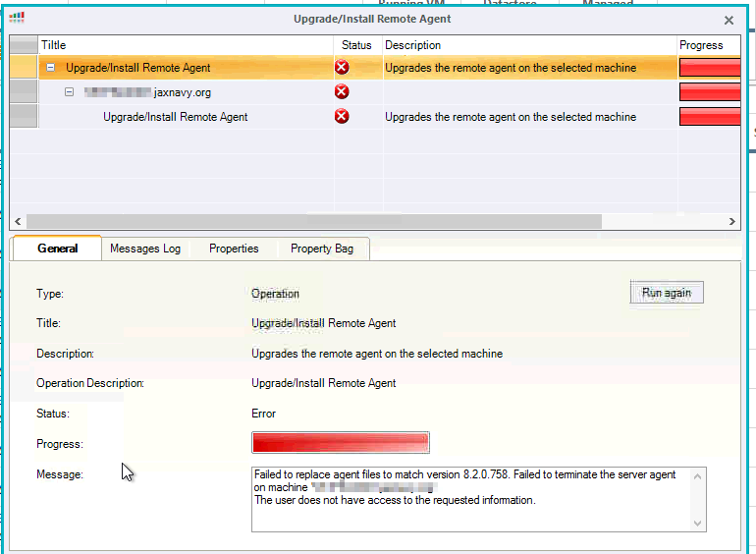Click the 'Operation Description:' label
Viewport: 756px width, 554px height.
click(90, 383)
